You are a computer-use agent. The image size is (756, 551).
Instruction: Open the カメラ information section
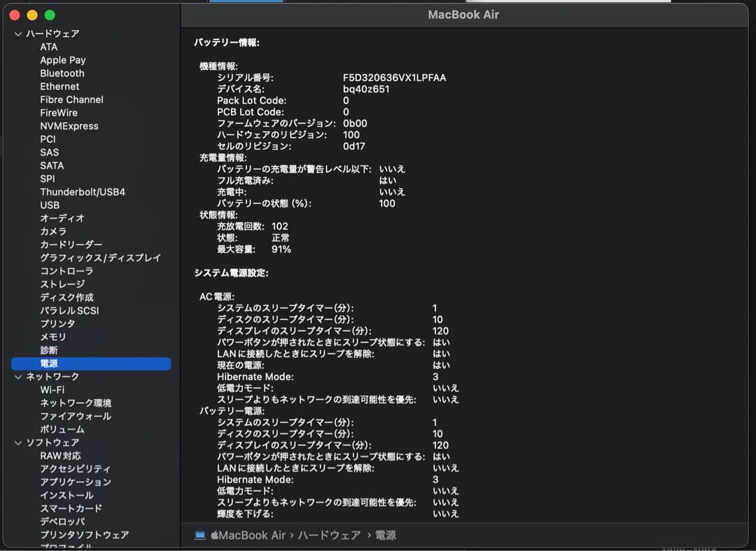click(52, 231)
